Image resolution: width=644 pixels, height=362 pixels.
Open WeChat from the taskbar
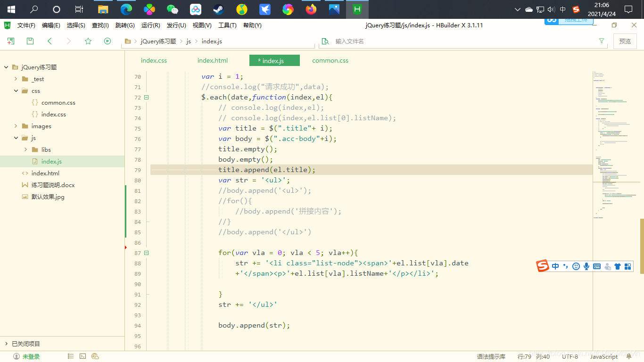[173, 9]
